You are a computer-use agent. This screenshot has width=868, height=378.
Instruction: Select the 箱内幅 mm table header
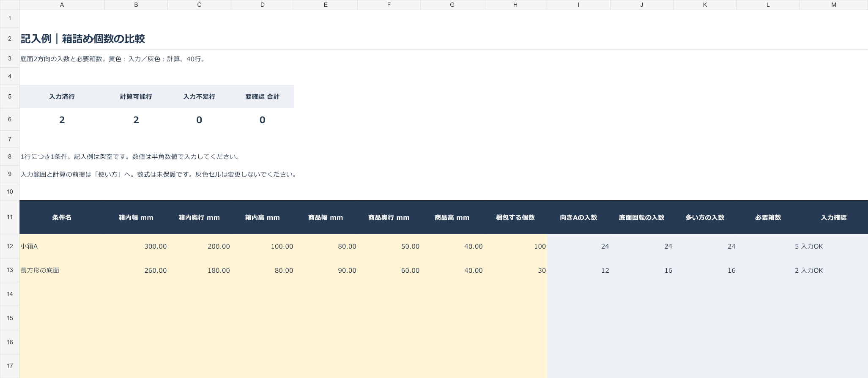(x=136, y=218)
